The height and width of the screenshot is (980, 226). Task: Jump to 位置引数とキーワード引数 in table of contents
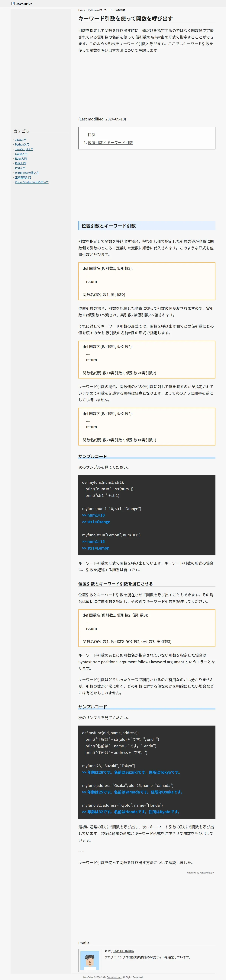pyautogui.click(x=110, y=143)
